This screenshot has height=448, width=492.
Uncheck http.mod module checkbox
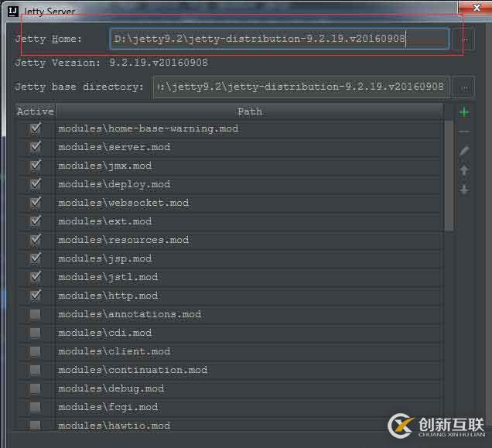point(35,296)
